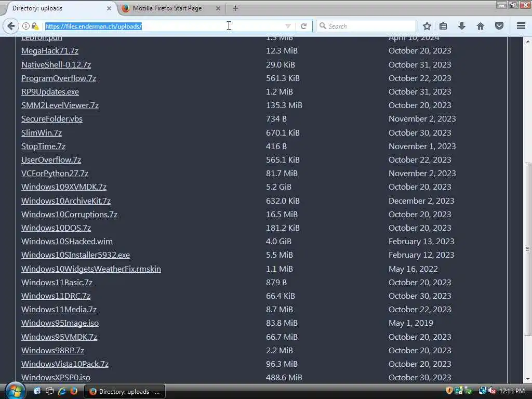Open the Firefox hamburger menu
This screenshot has width=532, height=399.
point(521,26)
